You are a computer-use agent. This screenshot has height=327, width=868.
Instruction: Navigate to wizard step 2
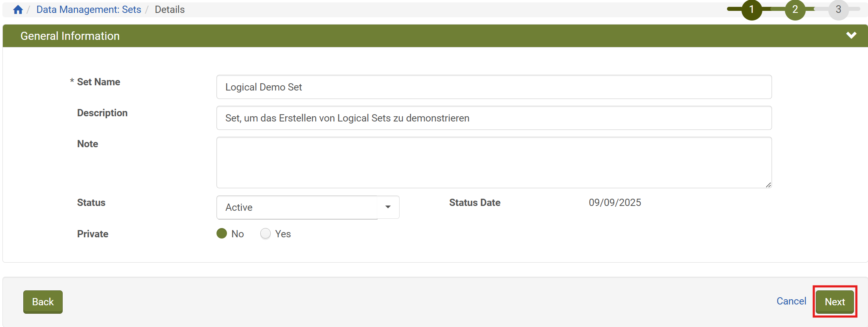795,9
